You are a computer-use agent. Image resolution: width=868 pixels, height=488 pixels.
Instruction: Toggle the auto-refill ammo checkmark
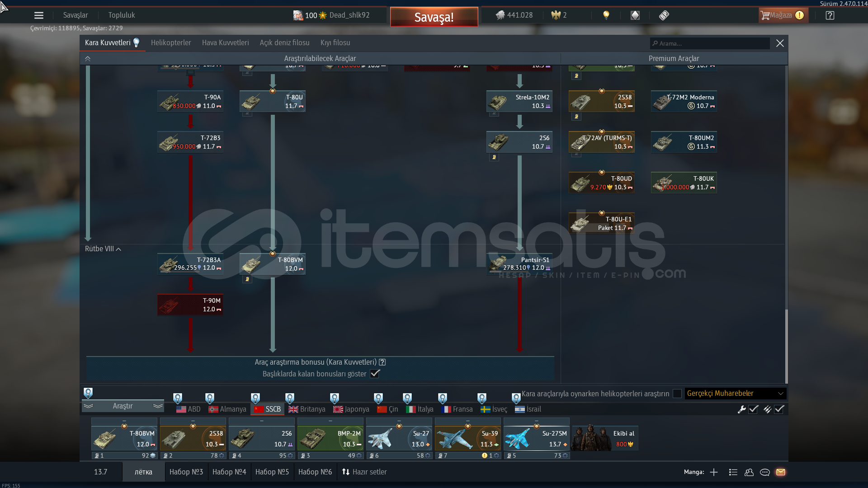779,409
